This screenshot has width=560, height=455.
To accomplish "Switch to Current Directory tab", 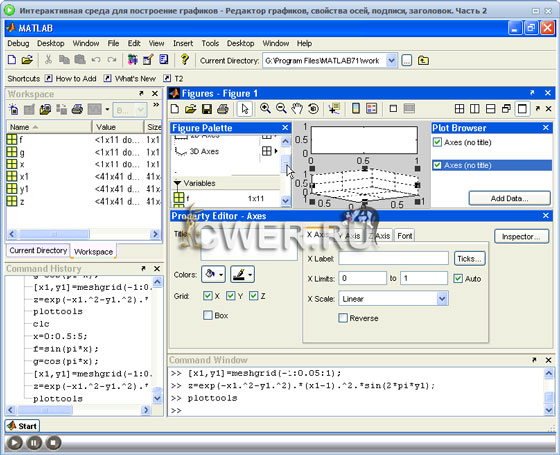I will (x=38, y=250).
